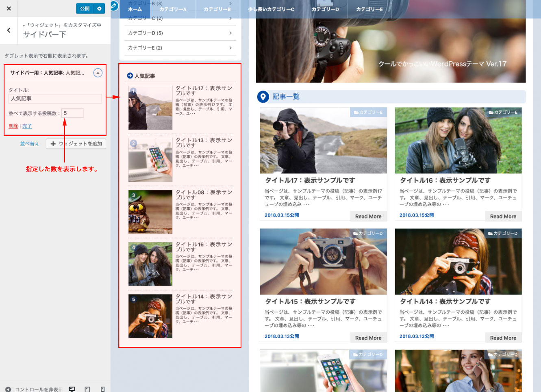The width and height of the screenshot is (541, 392).
Task: Click Read More on the タイトル14 card
Action: (x=503, y=338)
